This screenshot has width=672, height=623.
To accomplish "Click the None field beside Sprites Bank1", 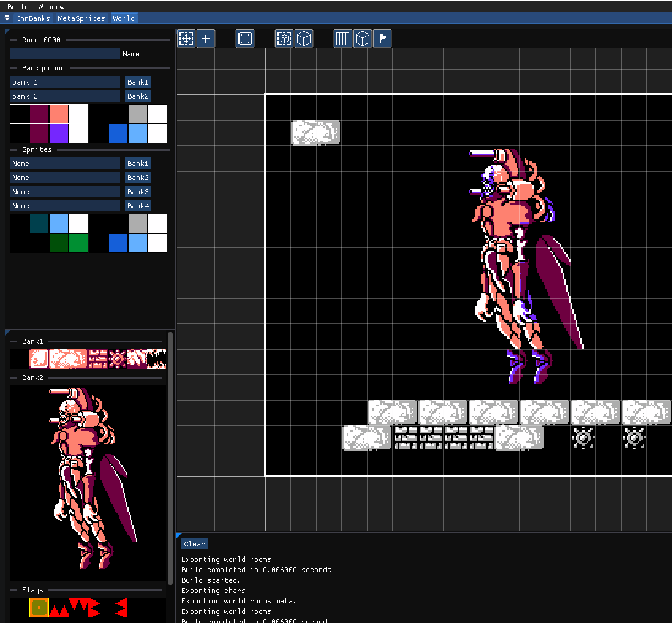I will click(x=65, y=163).
